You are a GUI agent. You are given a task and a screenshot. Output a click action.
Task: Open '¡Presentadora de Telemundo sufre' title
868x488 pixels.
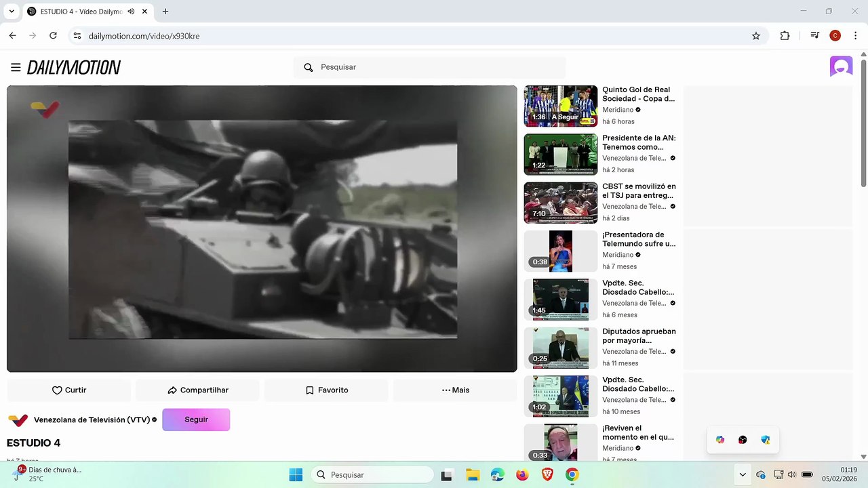(x=639, y=239)
